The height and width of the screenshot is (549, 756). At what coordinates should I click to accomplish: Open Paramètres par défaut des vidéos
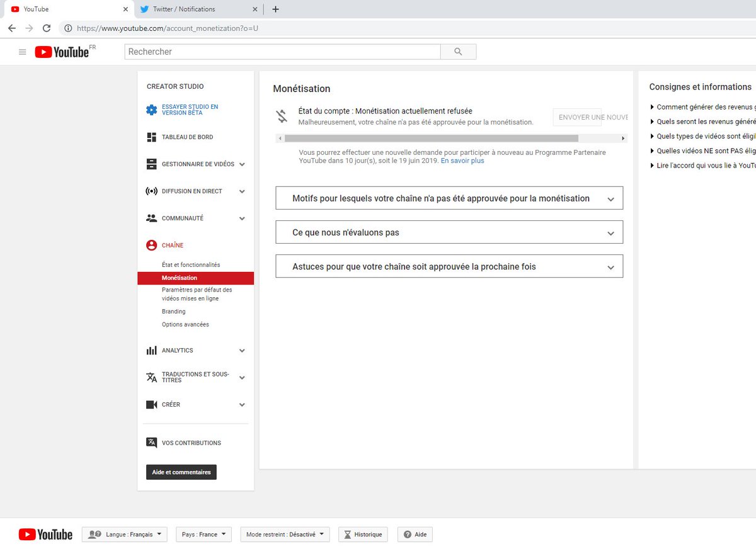tap(197, 294)
